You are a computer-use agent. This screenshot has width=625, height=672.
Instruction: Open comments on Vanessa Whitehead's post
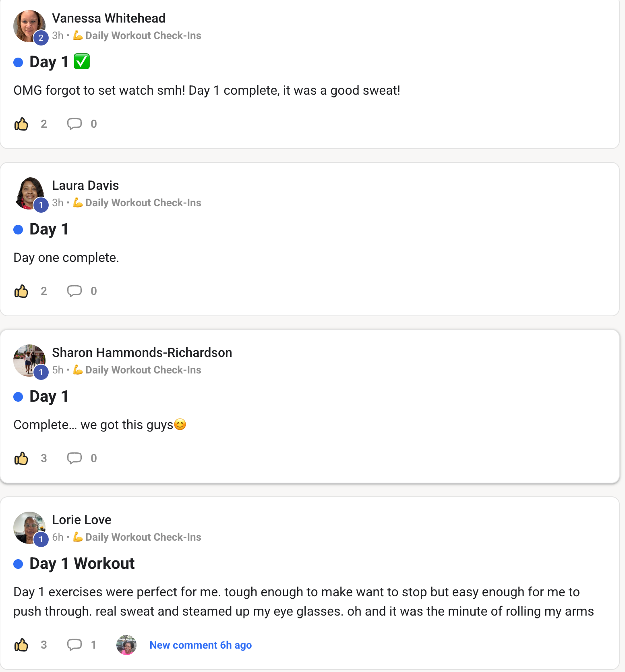pyautogui.click(x=75, y=124)
